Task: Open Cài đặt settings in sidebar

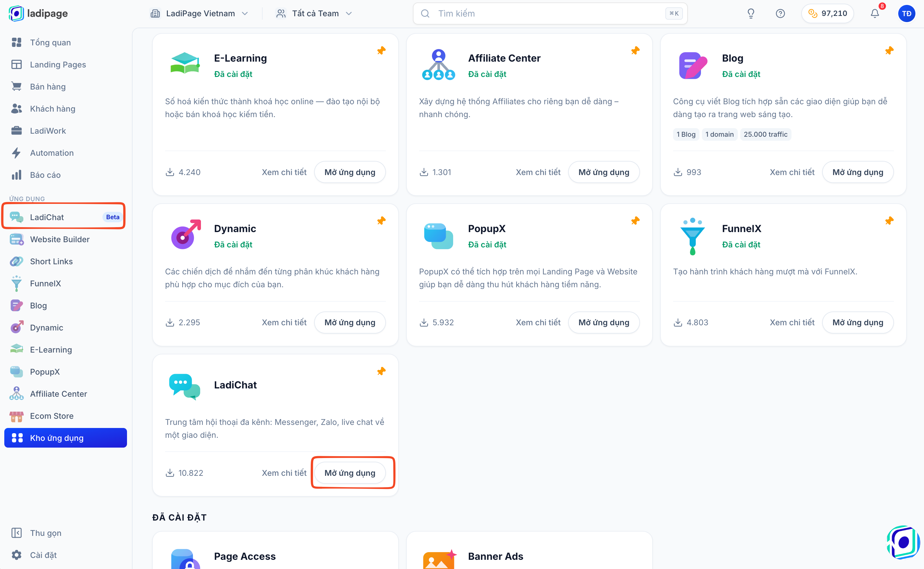Action: click(x=66, y=555)
